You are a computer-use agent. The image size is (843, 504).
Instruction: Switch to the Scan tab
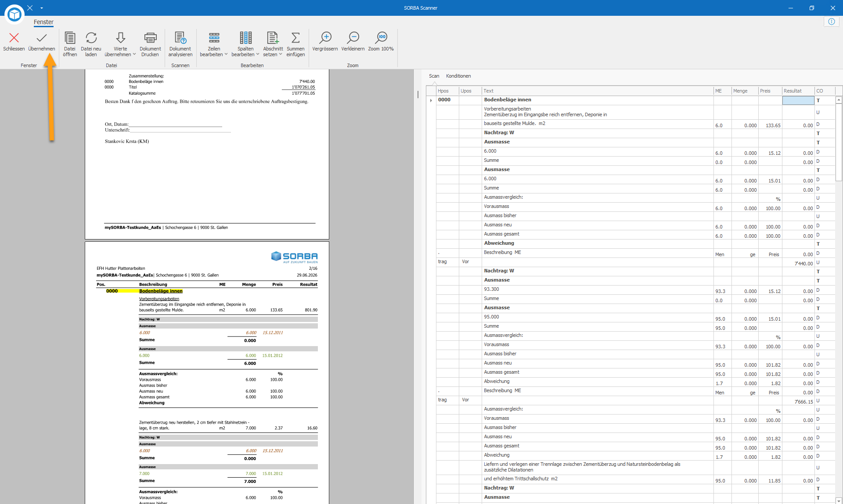tap(434, 76)
